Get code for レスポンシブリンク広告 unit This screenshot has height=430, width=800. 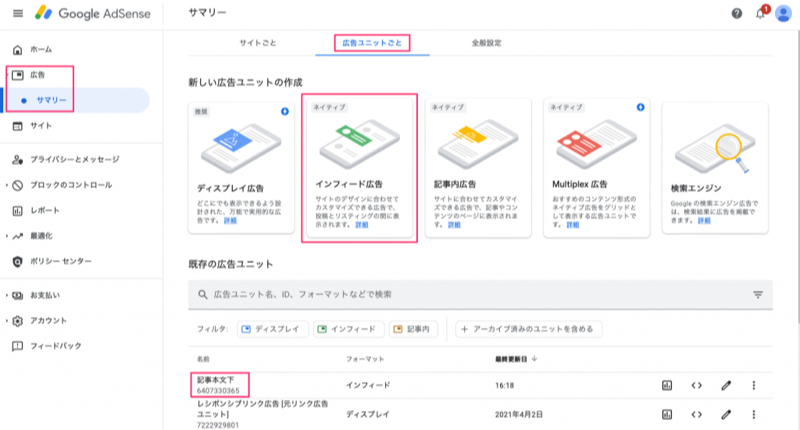click(696, 414)
